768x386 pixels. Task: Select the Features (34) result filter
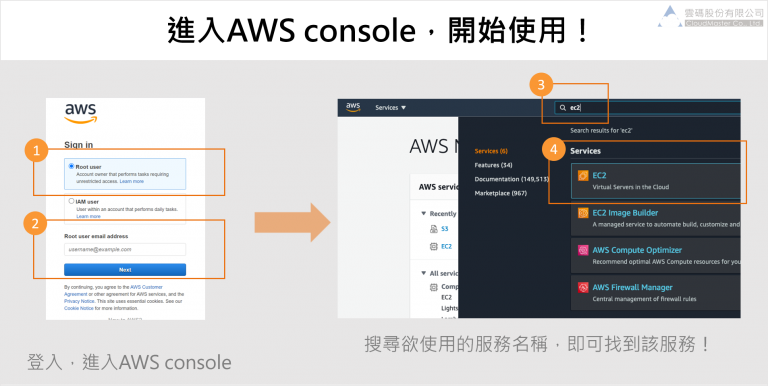493,165
